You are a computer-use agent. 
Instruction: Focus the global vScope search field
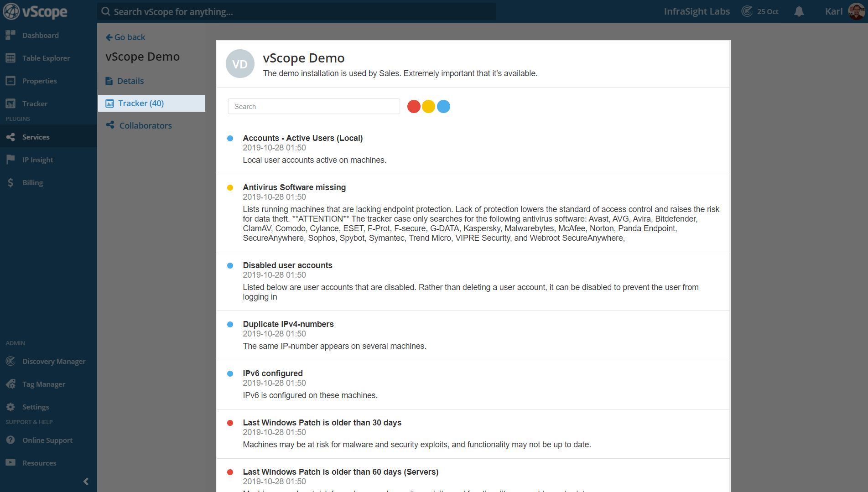(296, 11)
